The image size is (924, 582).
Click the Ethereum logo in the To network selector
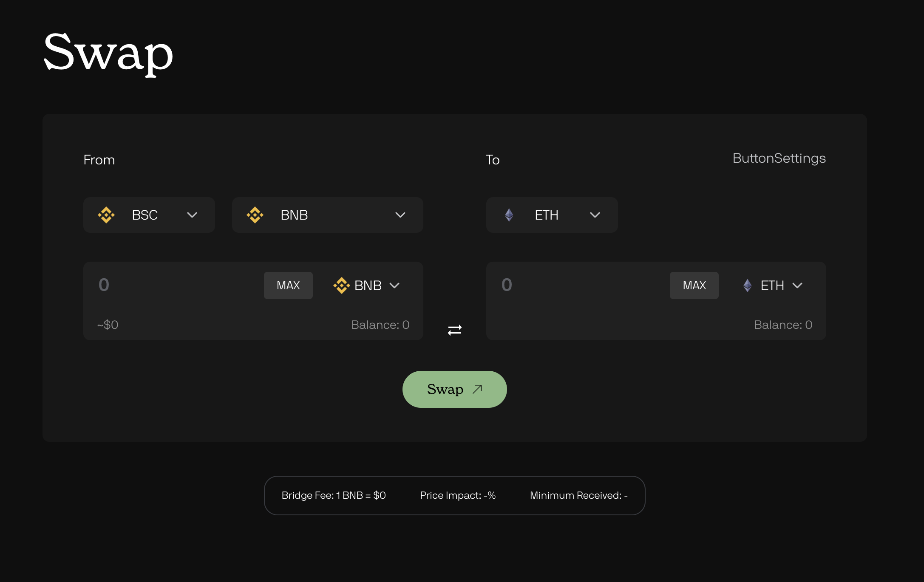click(509, 215)
